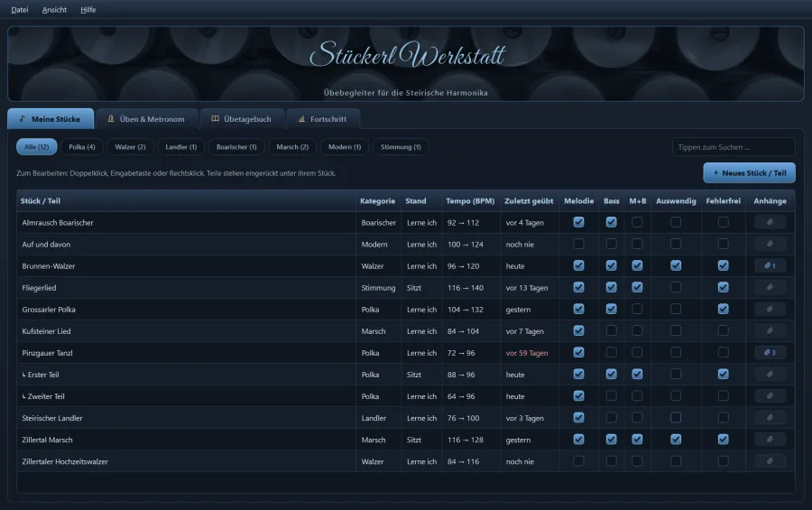Select the Fliegerlied piece name
The image size is (812, 510).
pos(39,288)
